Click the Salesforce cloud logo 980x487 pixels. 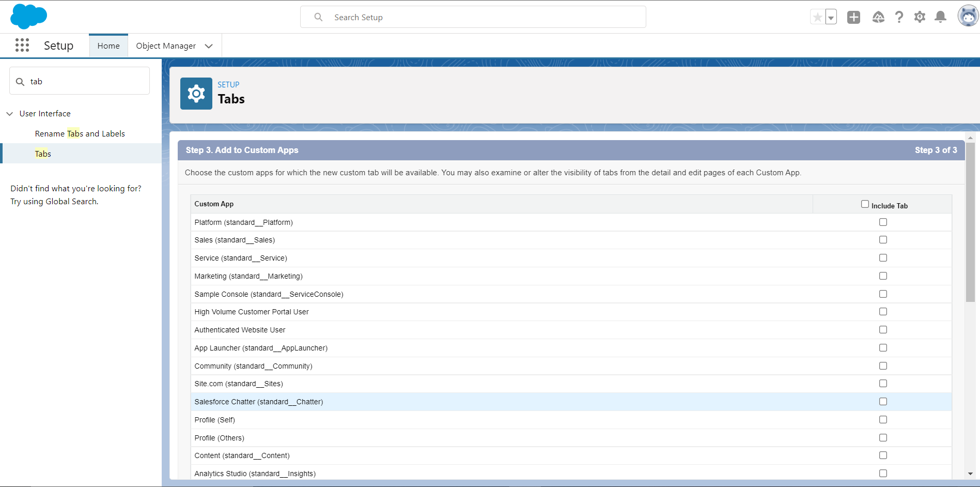tap(28, 17)
